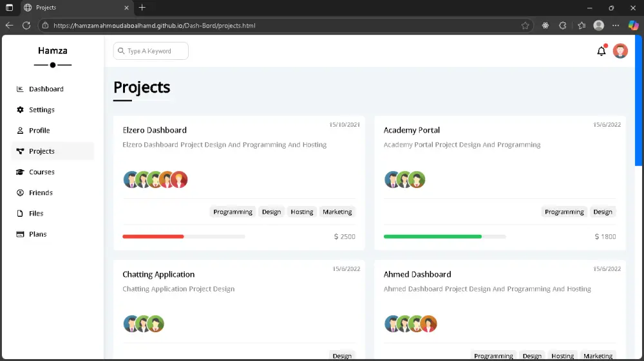Click the Marketing tag on Elzero Dashboard
This screenshot has height=361, width=644.
tap(337, 212)
